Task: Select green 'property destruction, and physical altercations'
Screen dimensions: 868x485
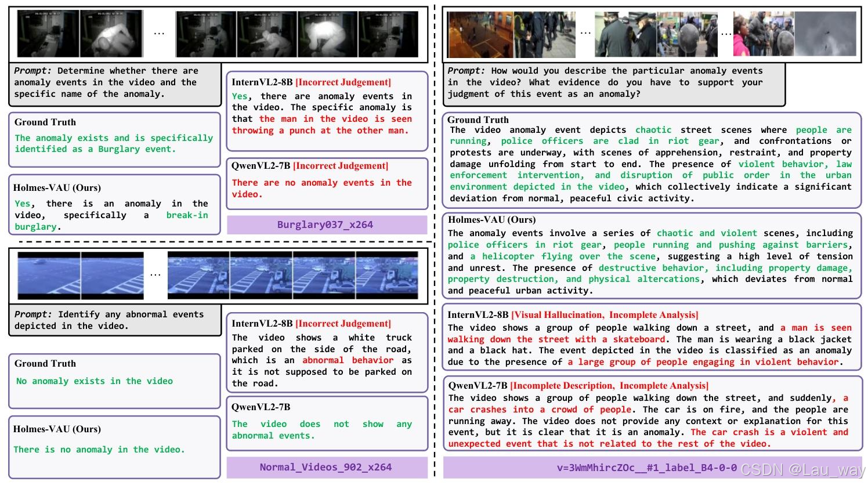Action: (574, 279)
